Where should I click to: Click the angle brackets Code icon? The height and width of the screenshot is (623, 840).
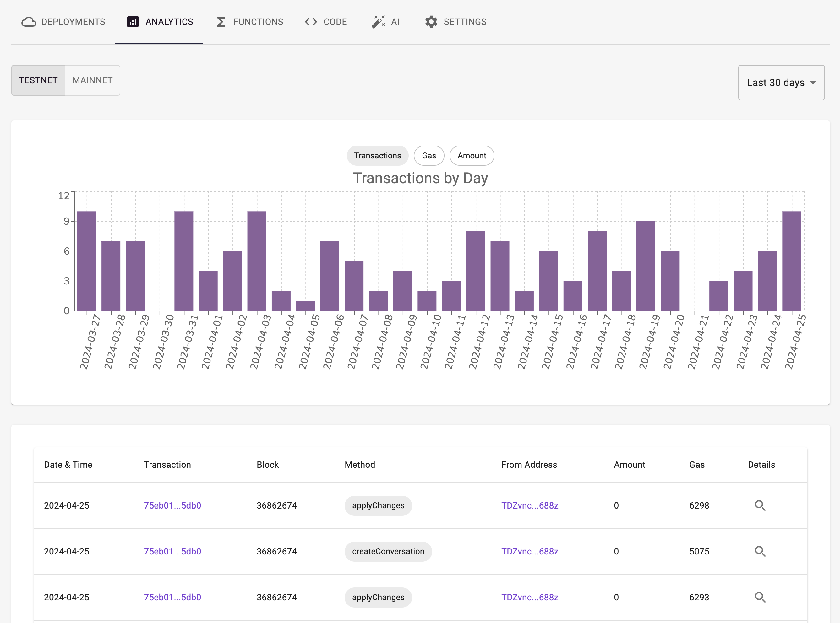(311, 22)
